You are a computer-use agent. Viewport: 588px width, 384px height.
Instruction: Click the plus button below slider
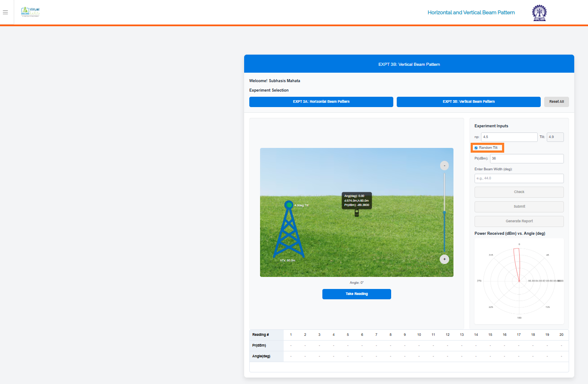(444, 259)
